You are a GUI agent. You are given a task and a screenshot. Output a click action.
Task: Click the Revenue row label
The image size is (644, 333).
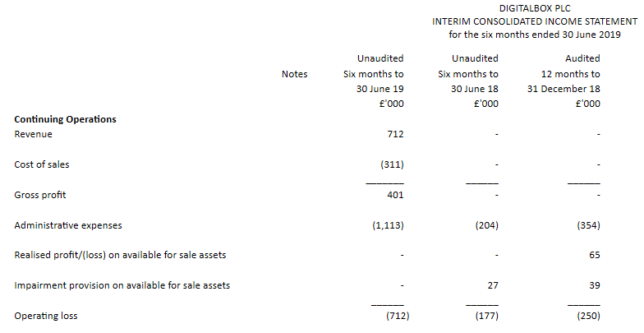click(x=33, y=134)
